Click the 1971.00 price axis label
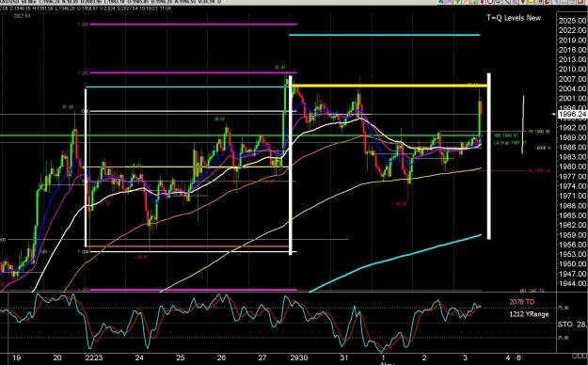Viewport: 588px width, 365px height. 573,197
